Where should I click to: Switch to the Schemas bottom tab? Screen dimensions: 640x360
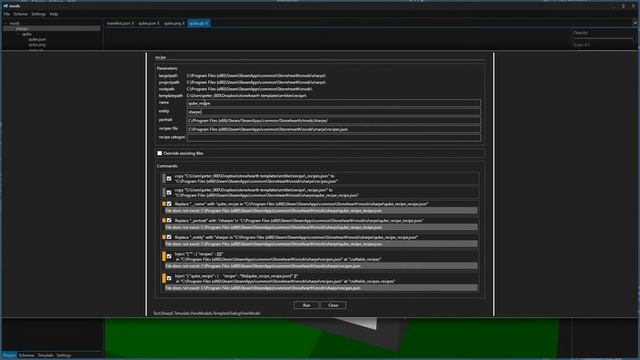[x=27, y=356]
